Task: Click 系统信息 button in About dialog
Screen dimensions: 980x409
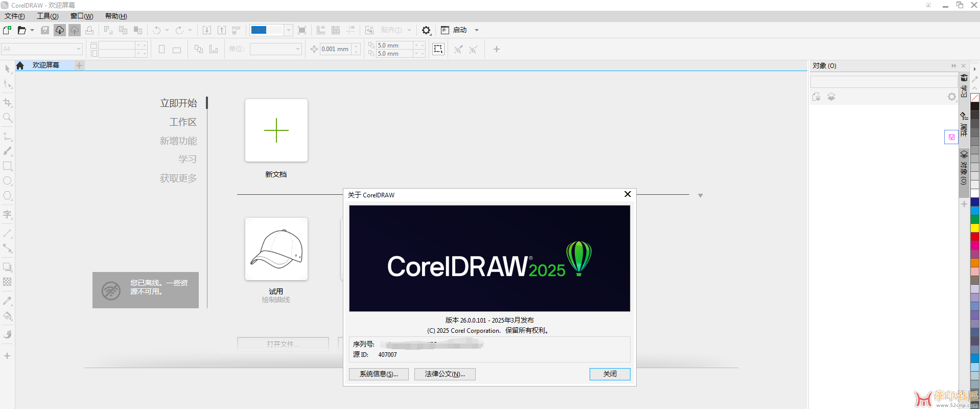Action: (379, 374)
